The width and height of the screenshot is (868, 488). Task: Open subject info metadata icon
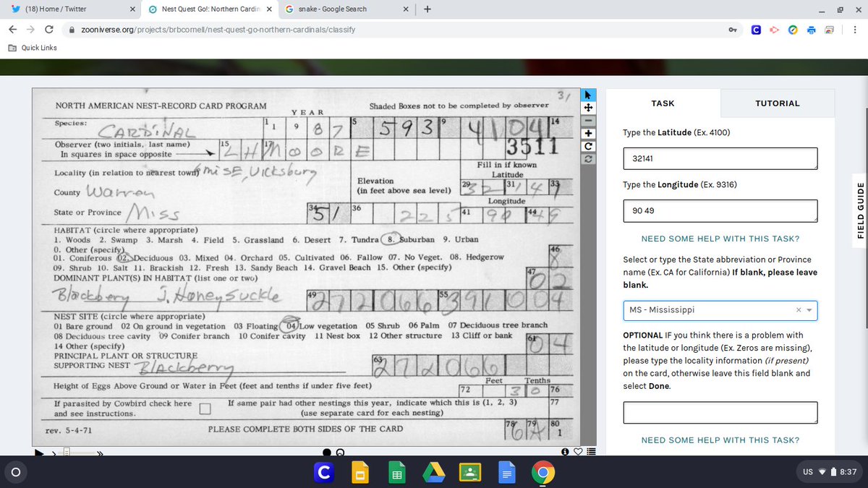[565, 452]
